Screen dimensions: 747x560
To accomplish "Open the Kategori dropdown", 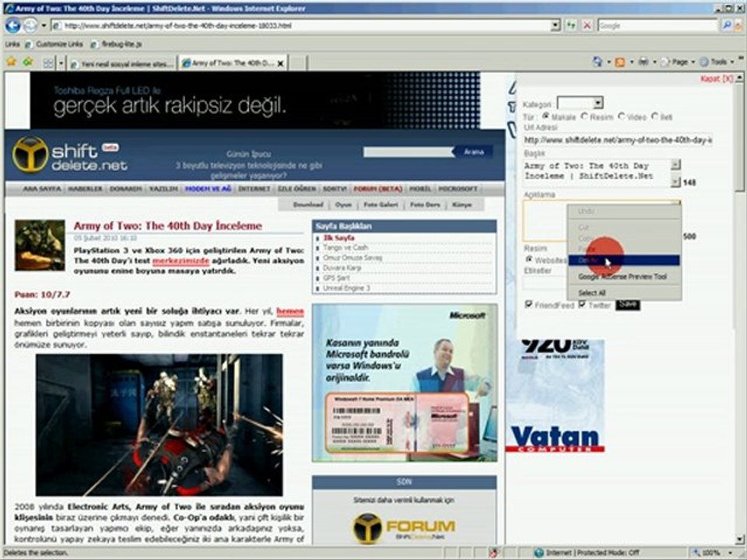I will coord(580,103).
